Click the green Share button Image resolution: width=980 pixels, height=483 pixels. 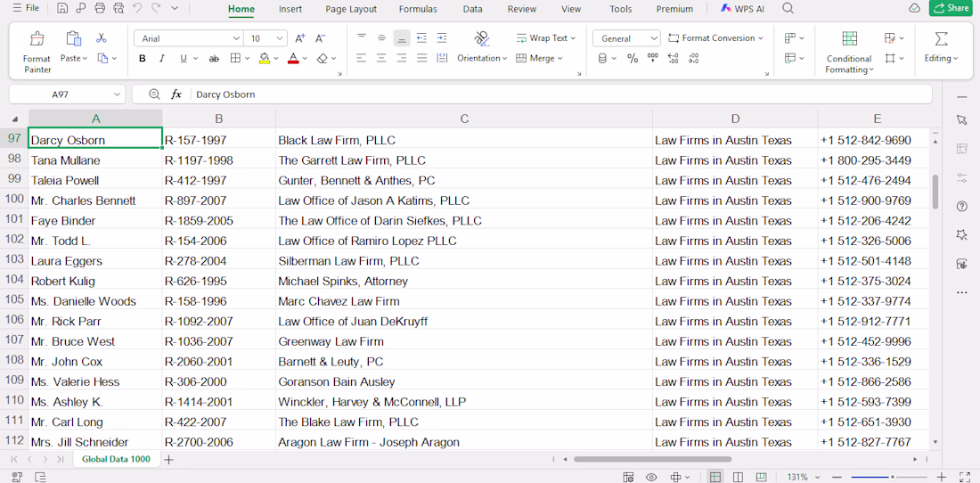point(950,8)
